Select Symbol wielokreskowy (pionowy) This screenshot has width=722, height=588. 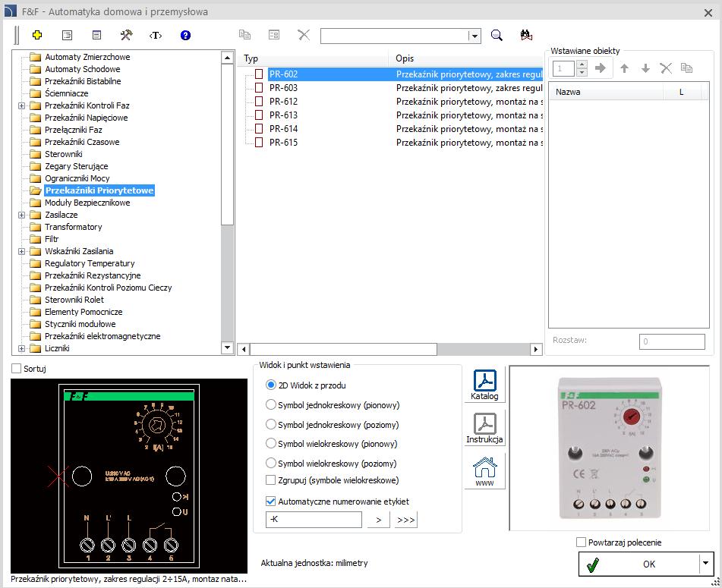point(271,444)
